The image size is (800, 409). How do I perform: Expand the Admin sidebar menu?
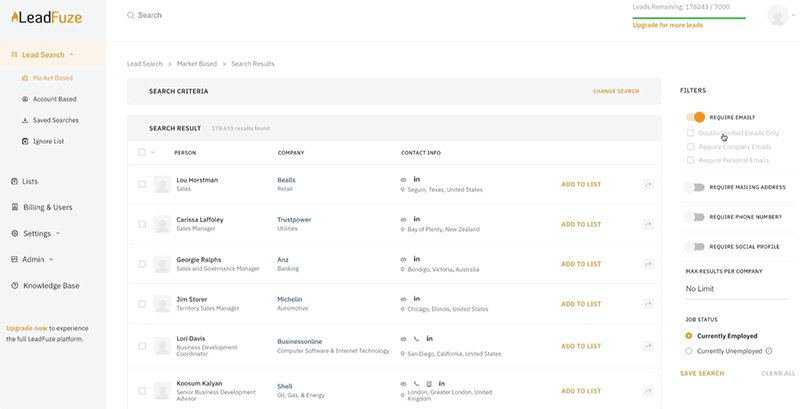point(37,259)
